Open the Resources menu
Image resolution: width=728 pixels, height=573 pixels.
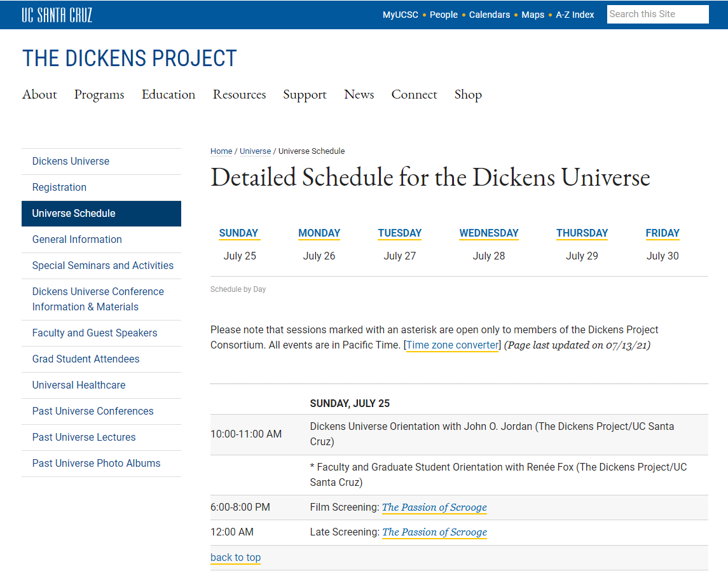239,95
